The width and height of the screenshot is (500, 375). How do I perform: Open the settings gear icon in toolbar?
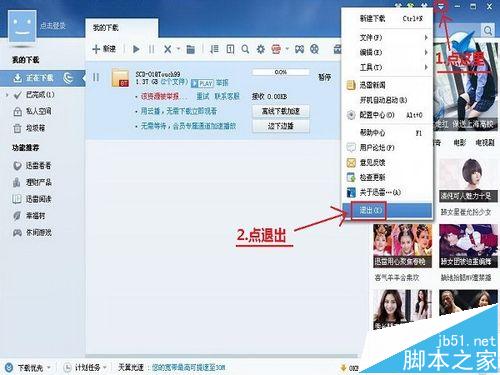coord(261,49)
